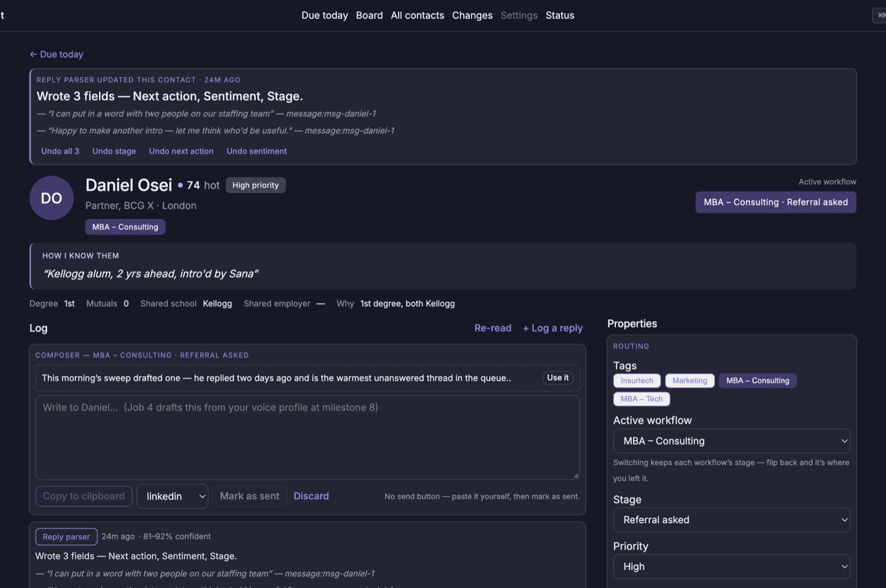The image size is (886, 588).
Task: Open the Active workflow dropdown
Action: (732, 441)
